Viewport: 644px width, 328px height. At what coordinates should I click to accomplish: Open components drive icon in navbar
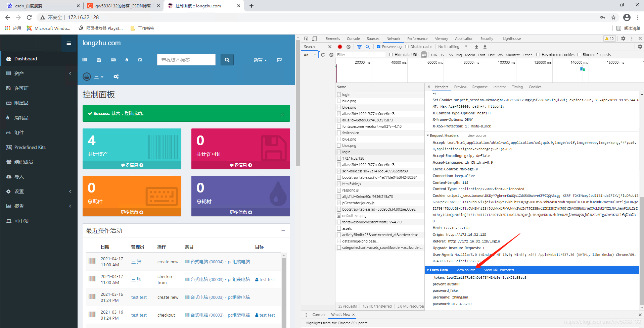coord(140,60)
